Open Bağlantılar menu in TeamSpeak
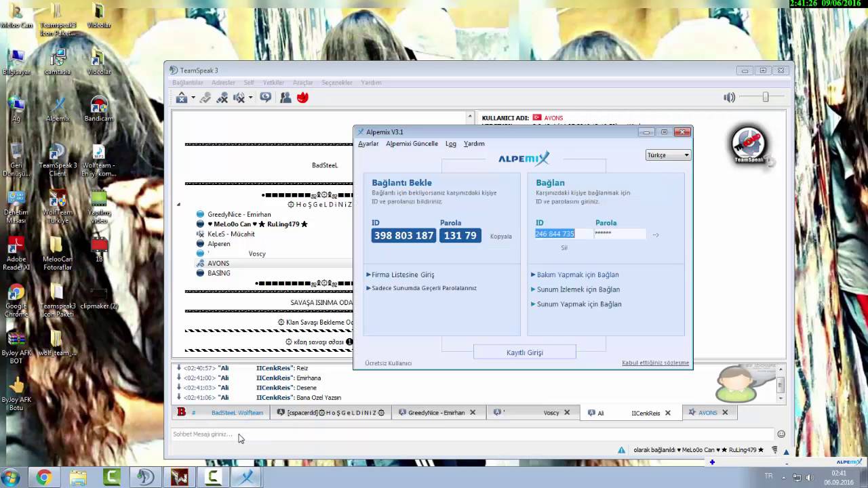The width and height of the screenshot is (868, 488). pyautogui.click(x=188, y=83)
